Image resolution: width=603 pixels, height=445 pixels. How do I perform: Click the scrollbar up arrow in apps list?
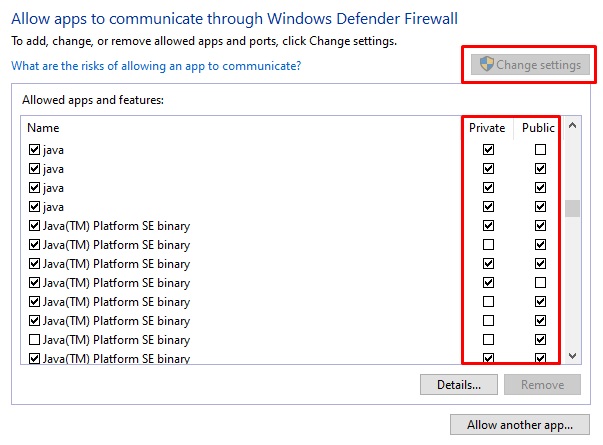(572, 126)
